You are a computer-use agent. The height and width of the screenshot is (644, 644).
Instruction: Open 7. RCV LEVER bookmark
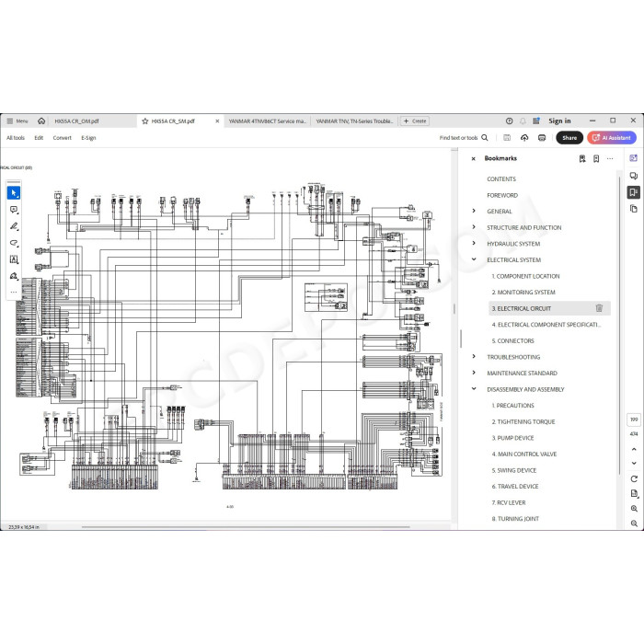click(509, 502)
